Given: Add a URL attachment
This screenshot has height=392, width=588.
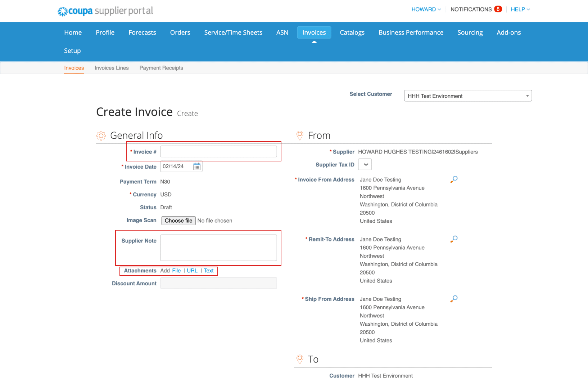Looking at the screenshot, I should 192,271.
